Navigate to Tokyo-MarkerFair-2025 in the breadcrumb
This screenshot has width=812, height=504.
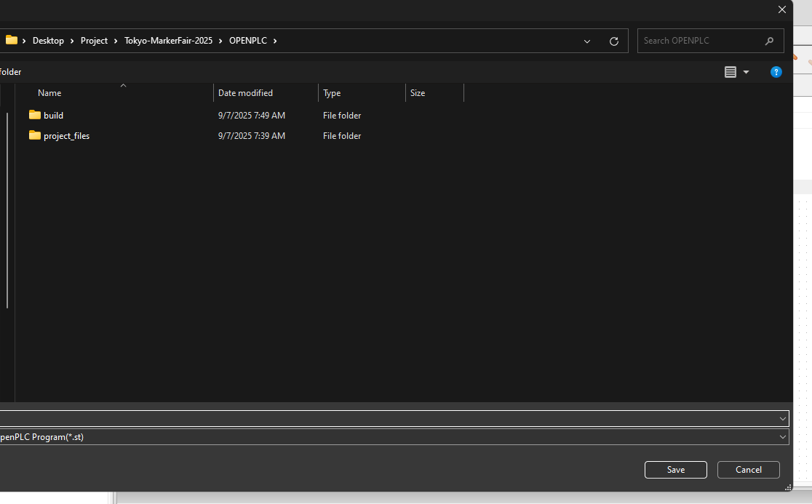[x=168, y=41]
